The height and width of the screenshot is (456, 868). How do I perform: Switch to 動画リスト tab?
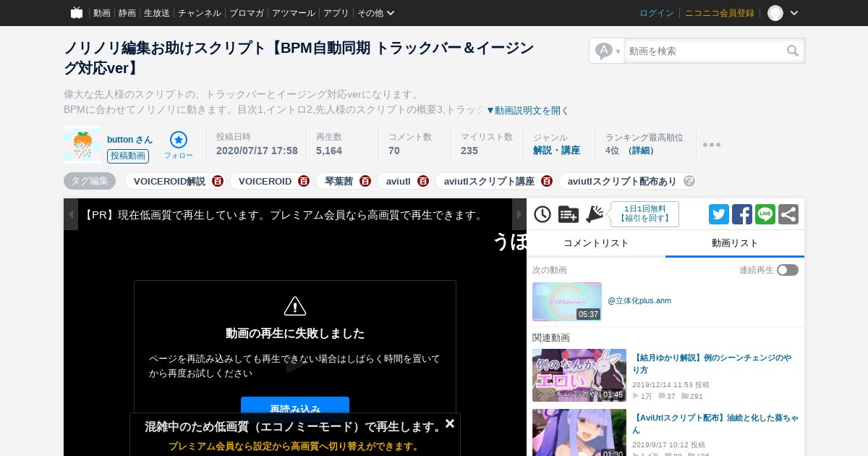pos(735,243)
